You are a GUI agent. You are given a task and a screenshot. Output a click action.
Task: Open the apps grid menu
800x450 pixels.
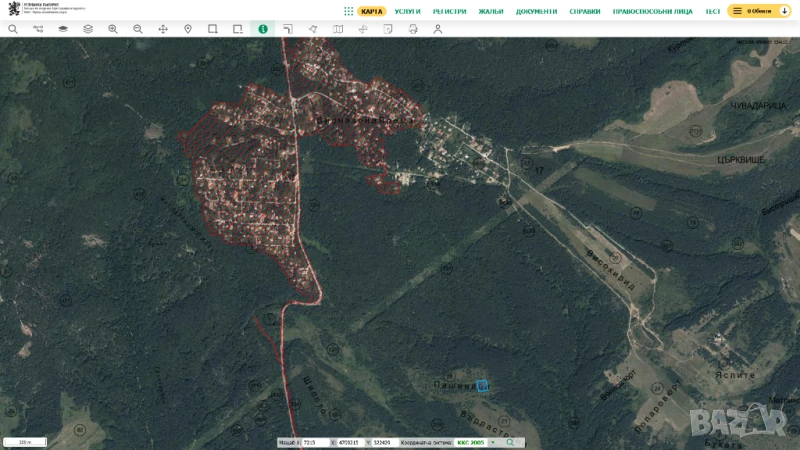pyautogui.click(x=348, y=11)
